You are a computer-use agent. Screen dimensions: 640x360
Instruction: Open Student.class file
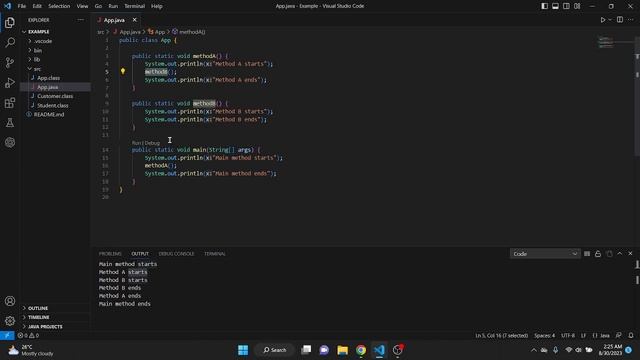pyautogui.click(x=56, y=105)
